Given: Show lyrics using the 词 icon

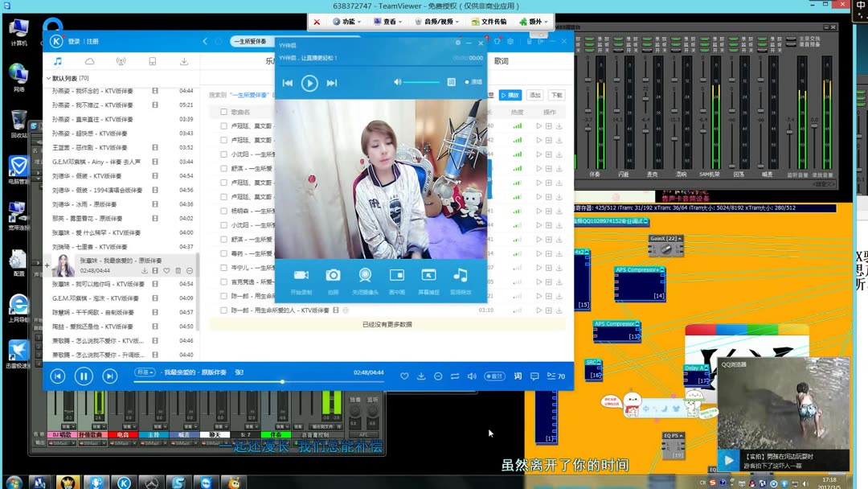Looking at the screenshot, I should point(518,376).
